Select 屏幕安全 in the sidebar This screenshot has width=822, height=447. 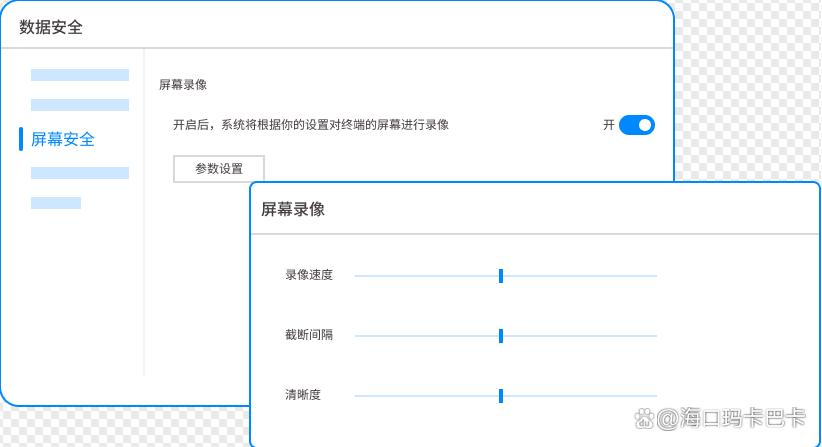pos(63,139)
